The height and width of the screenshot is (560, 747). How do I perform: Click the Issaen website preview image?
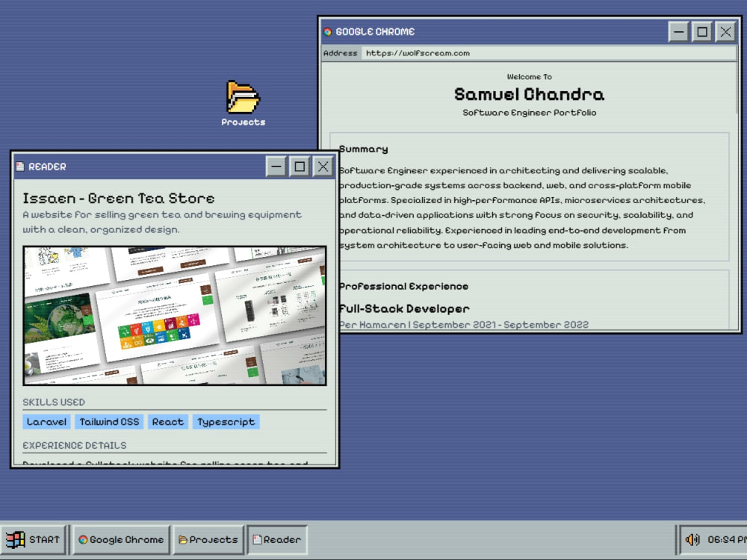[175, 315]
